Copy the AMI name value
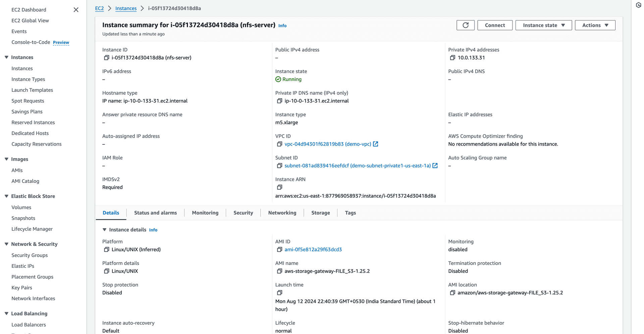The width and height of the screenshot is (644, 334). [x=279, y=271]
